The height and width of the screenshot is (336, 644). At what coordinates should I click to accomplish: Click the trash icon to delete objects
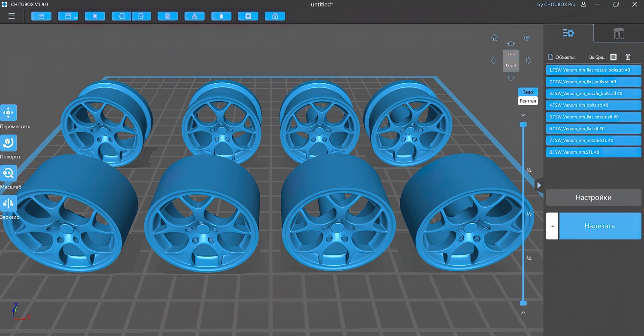[628, 57]
